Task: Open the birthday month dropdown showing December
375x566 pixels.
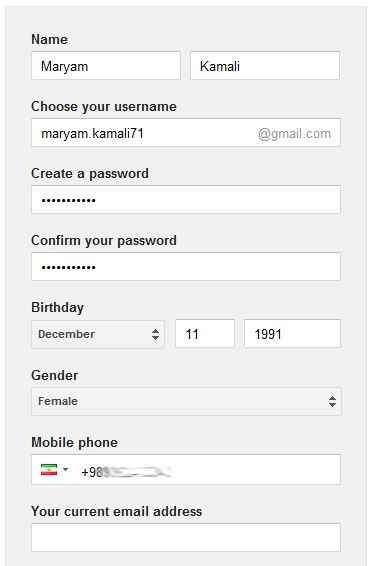Action: (98, 334)
